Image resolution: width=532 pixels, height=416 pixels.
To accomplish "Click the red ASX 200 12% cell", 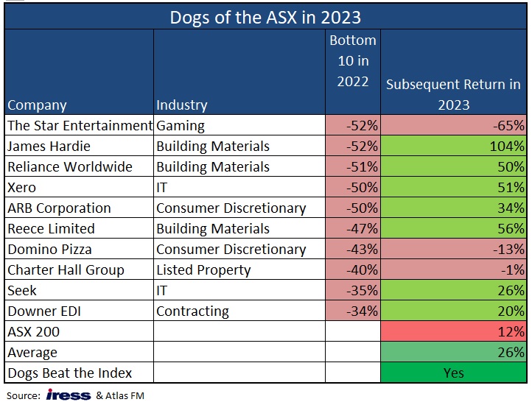I will pyautogui.click(x=453, y=332).
